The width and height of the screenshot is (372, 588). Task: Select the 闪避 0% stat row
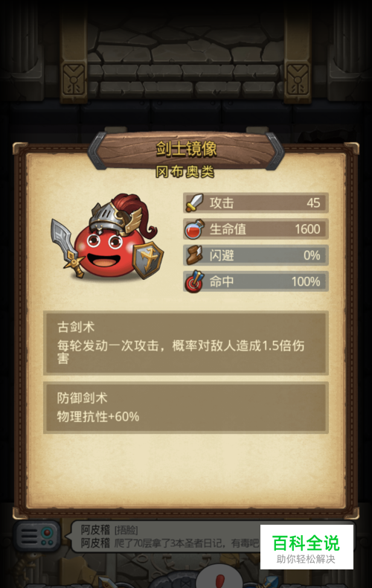pos(255,255)
